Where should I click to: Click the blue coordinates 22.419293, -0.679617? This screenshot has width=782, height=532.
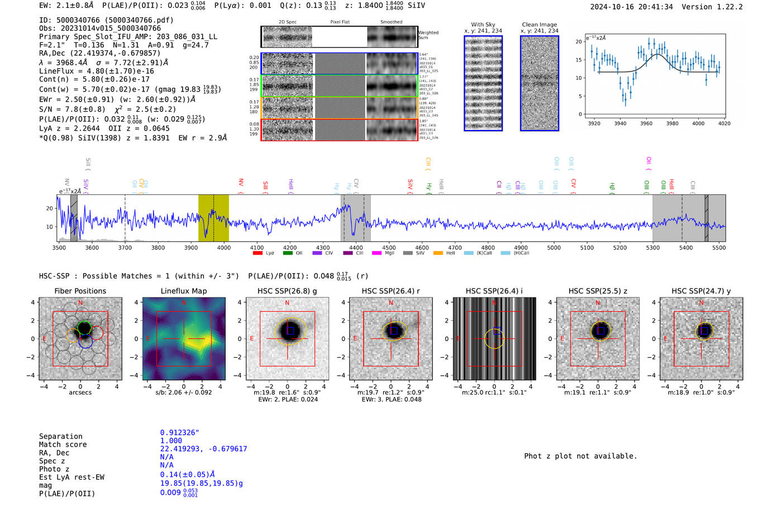point(203,449)
